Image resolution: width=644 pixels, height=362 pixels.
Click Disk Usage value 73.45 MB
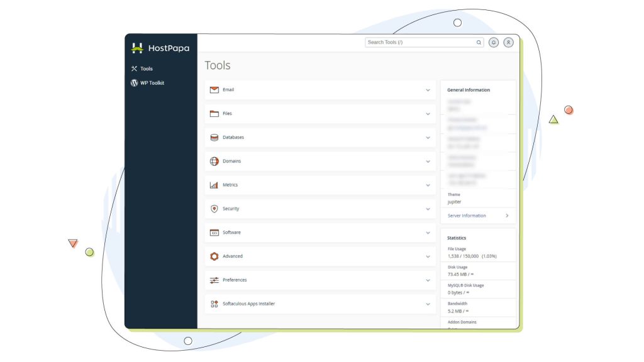click(x=460, y=275)
